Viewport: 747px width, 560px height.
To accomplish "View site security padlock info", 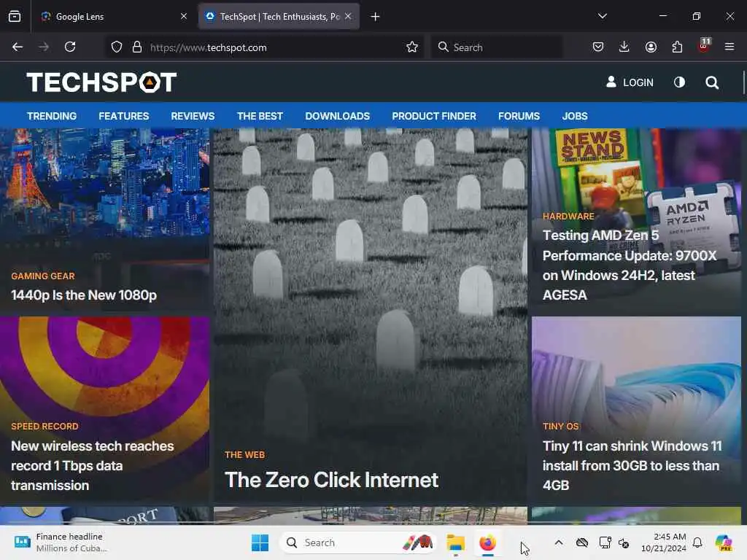I will (137, 47).
